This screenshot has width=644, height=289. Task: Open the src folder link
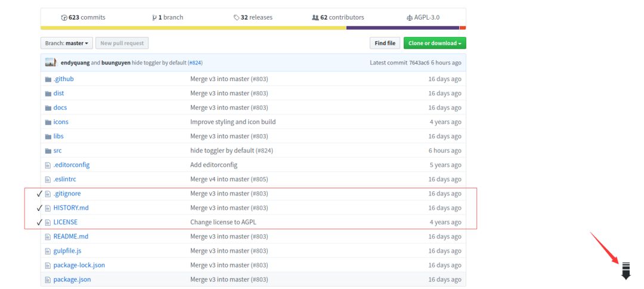[57, 151]
